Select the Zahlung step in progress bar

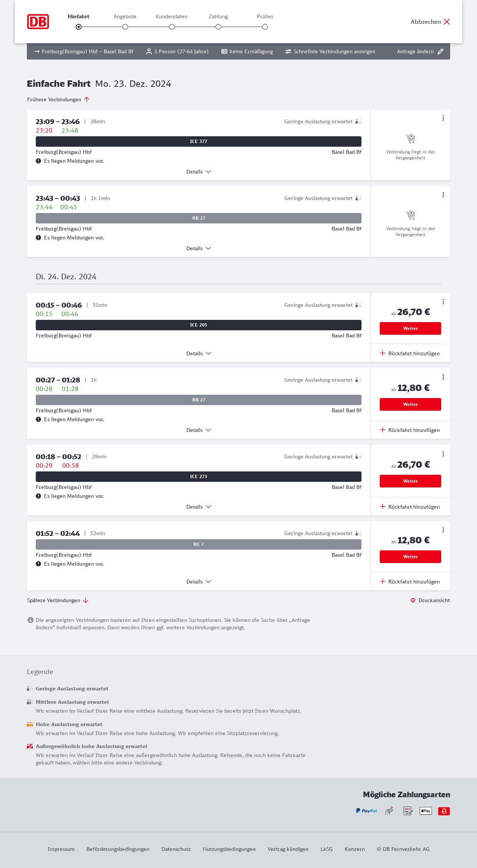218,27
